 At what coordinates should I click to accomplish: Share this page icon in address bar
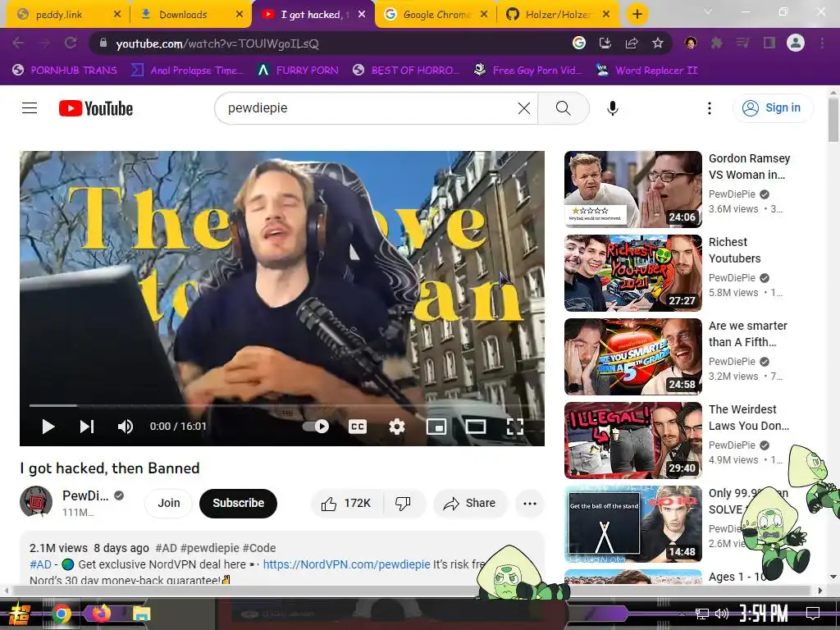click(x=631, y=43)
